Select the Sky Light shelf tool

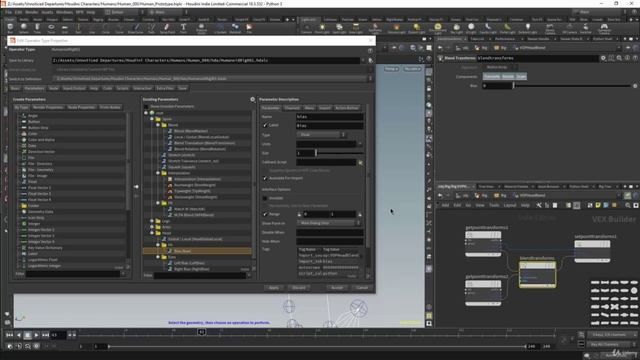456,28
